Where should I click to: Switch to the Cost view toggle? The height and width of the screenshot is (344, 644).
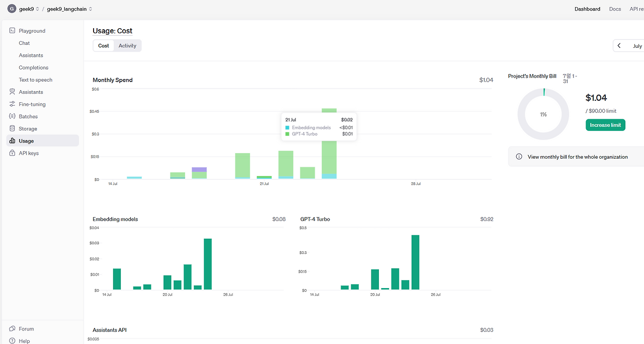(x=104, y=46)
